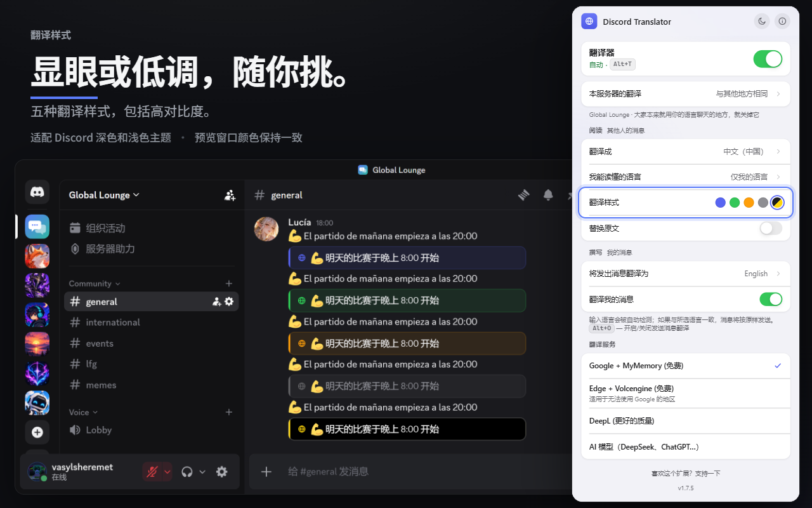Add a server with plus button

click(x=37, y=432)
